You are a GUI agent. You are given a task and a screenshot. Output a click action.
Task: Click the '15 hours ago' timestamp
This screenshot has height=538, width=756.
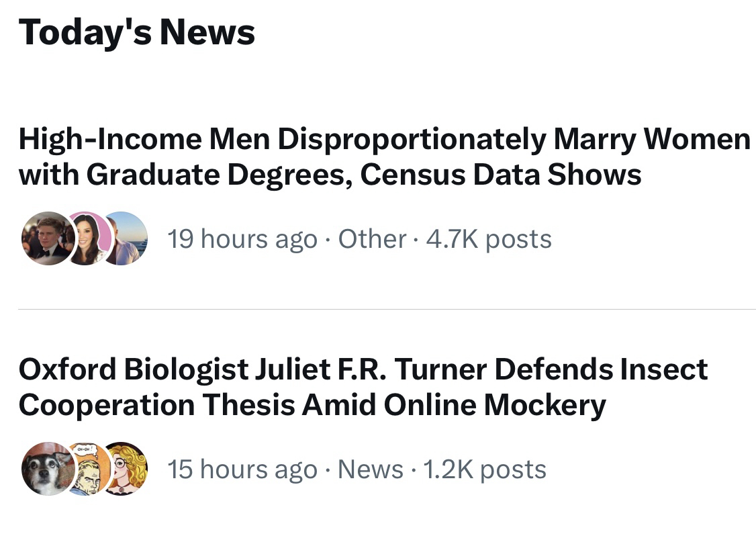[242, 469]
